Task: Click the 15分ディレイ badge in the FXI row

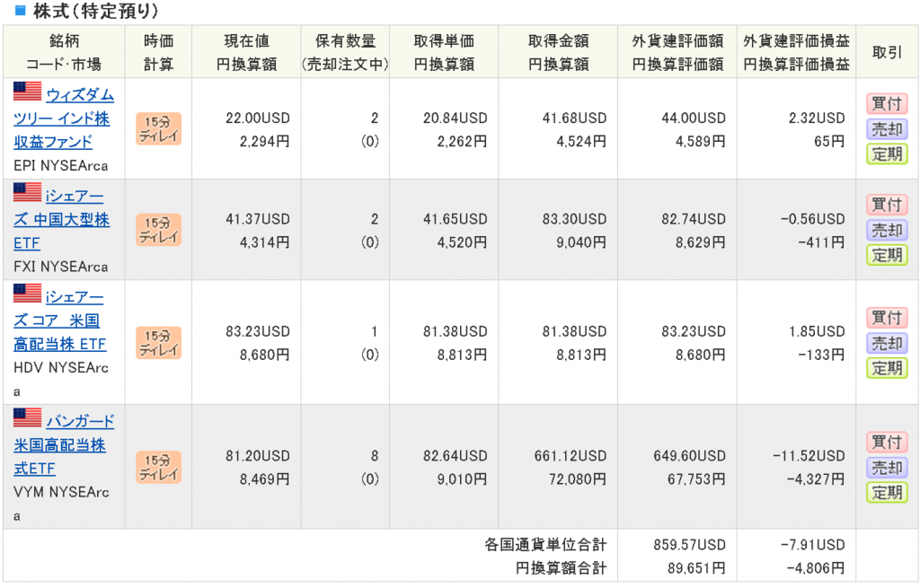Action: pyautogui.click(x=158, y=230)
